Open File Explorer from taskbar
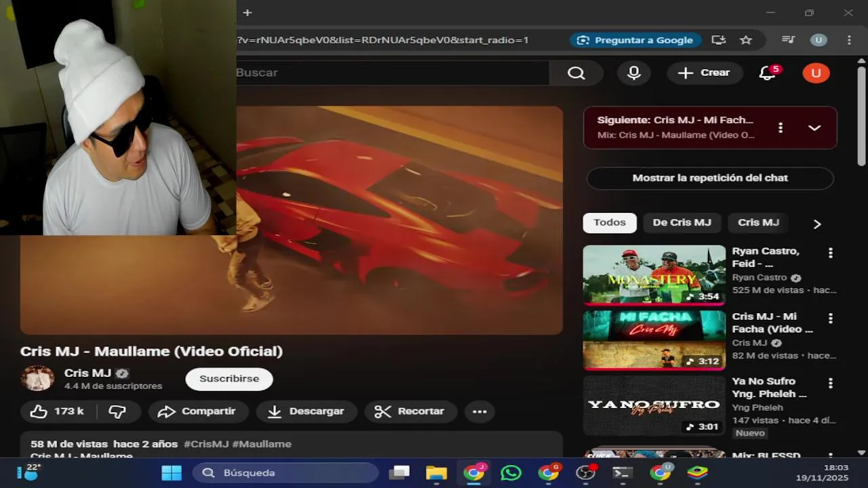This screenshot has height=488, width=868. click(x=437, y=472)
